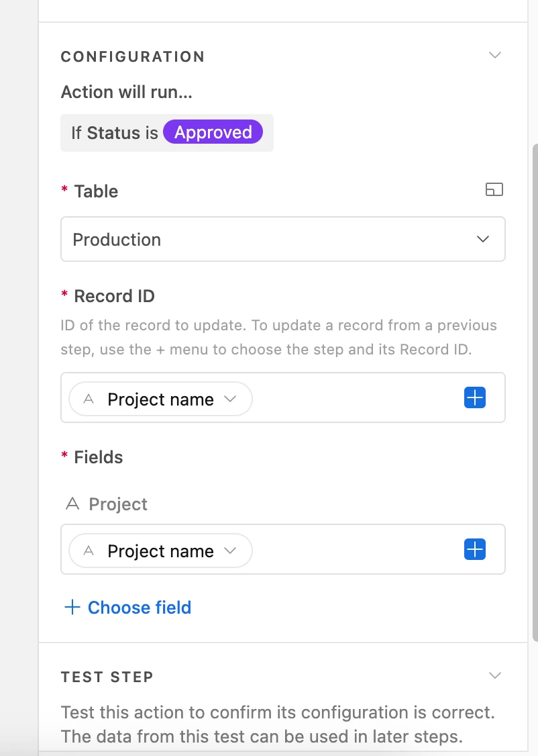538x756 pixels.
Task: Collapse the Configuration section chevron
Action: tap(495, 55)
